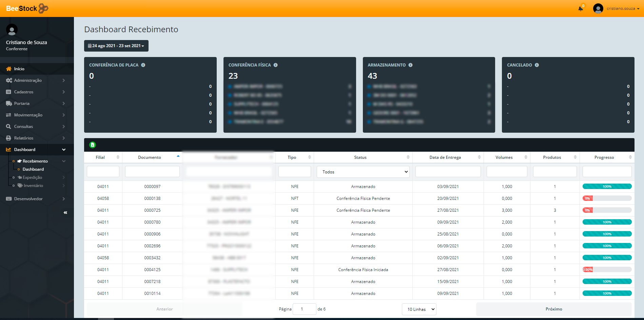This screenshot has width=644, height=320.
Task: Click the Data de Entrega filter input
Action: (x=448, y=171)
